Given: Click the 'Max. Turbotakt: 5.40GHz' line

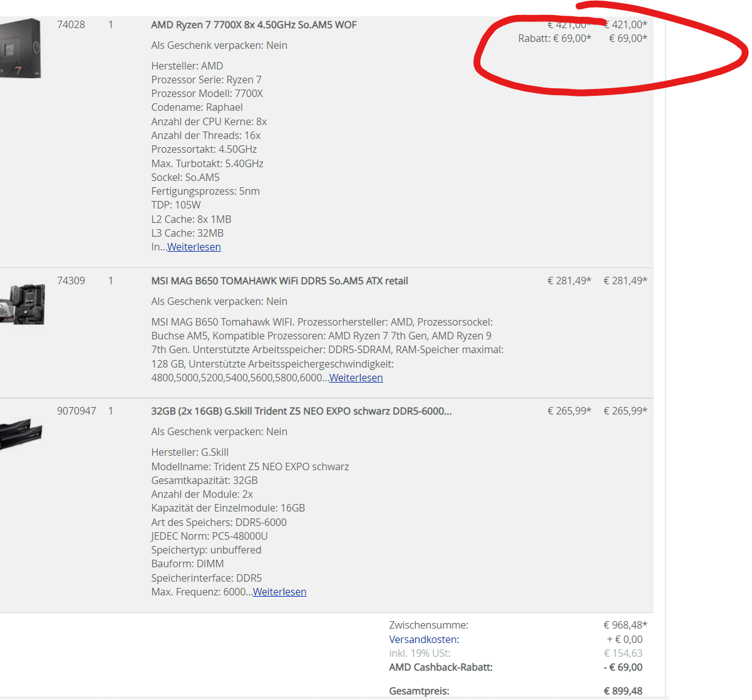Looking at the screenshot, I should click(x=207, y=163).
